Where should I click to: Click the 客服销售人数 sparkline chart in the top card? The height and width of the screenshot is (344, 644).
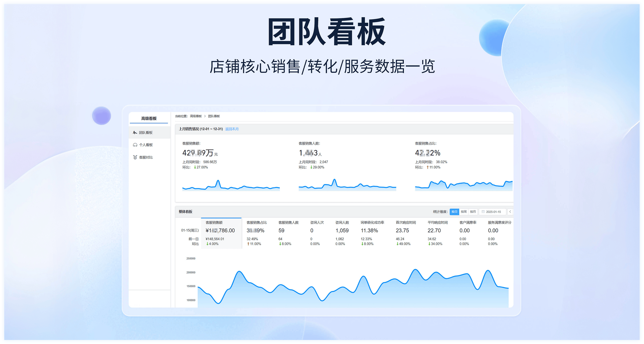(x=347, y=185)
